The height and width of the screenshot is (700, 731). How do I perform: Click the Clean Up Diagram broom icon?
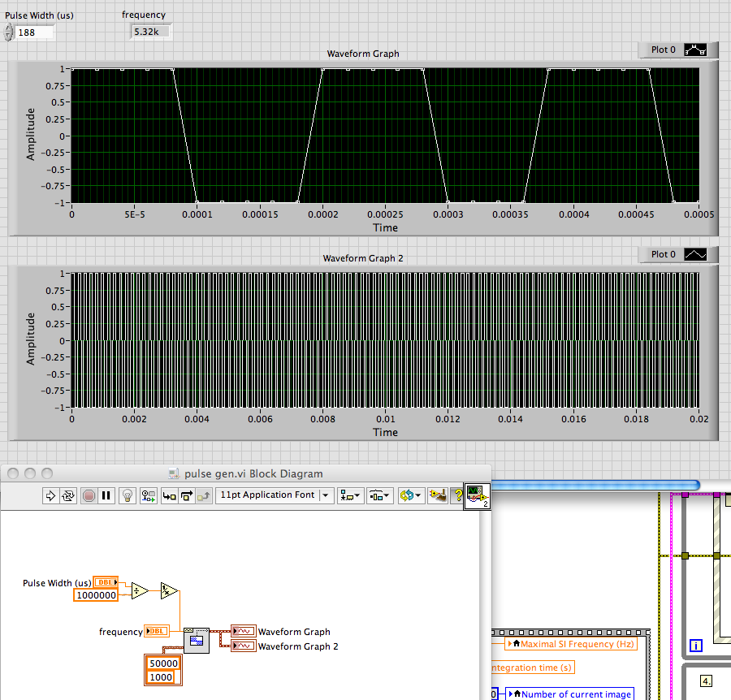coord(438,495)
